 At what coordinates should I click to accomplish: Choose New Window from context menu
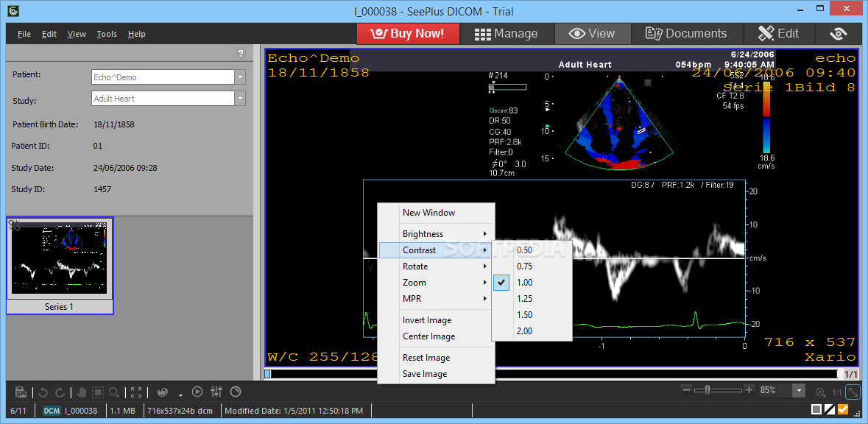click(x=436, y=213)
